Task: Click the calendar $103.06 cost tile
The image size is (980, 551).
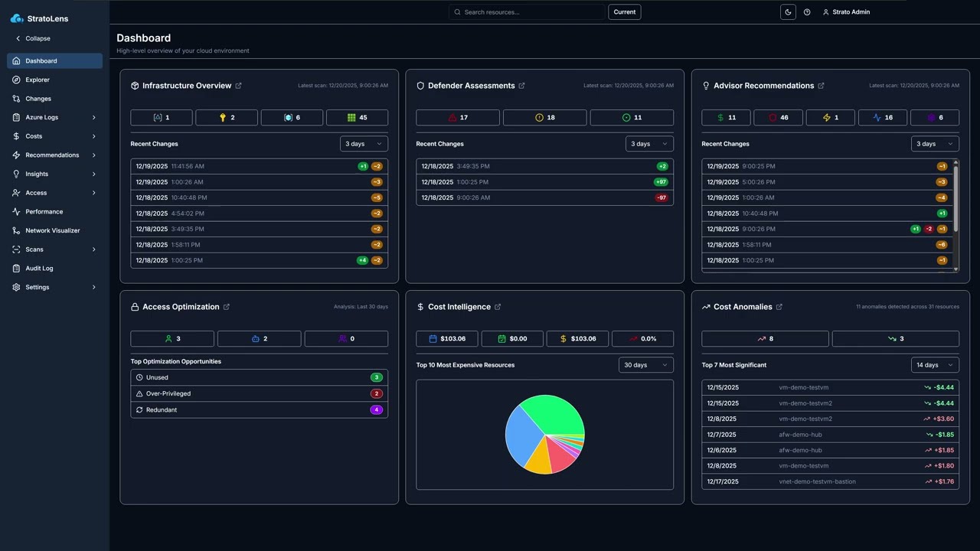Action: [447, 338]
